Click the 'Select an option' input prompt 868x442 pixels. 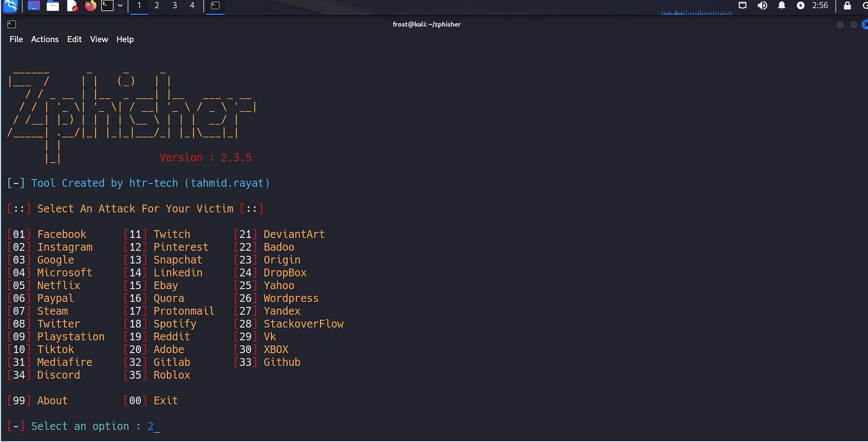point(84,426)
